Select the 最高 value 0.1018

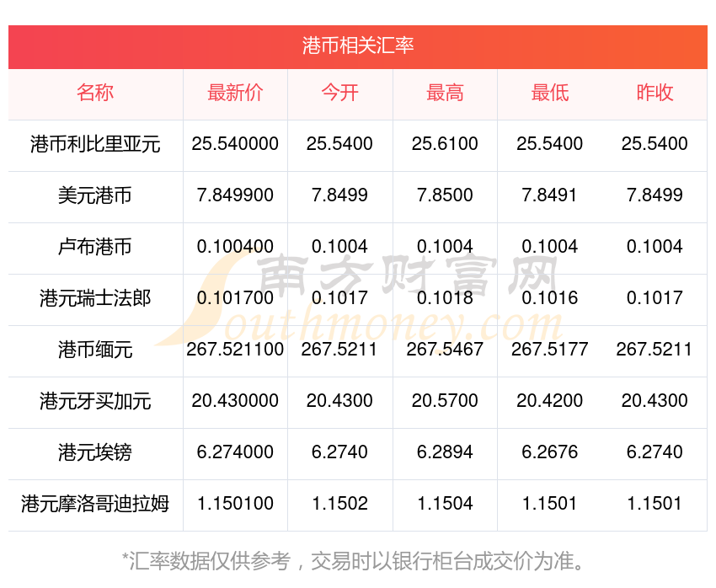coord(445,298)
